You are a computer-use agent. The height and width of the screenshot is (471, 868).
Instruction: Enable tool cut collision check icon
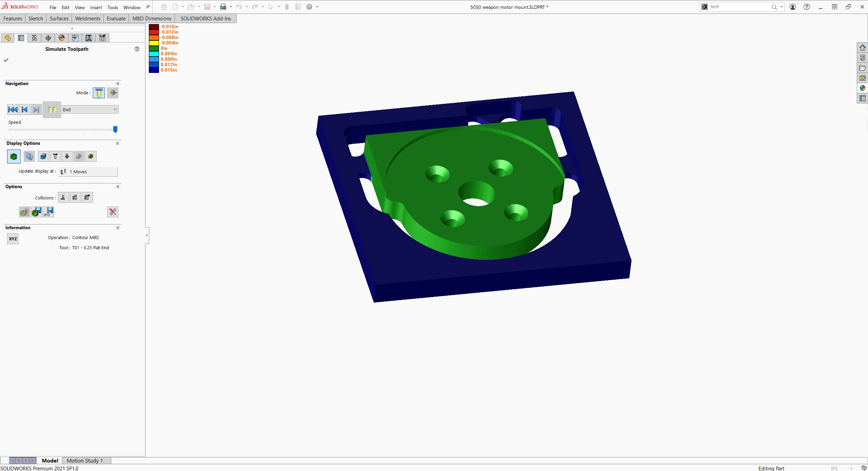(63, 197)
